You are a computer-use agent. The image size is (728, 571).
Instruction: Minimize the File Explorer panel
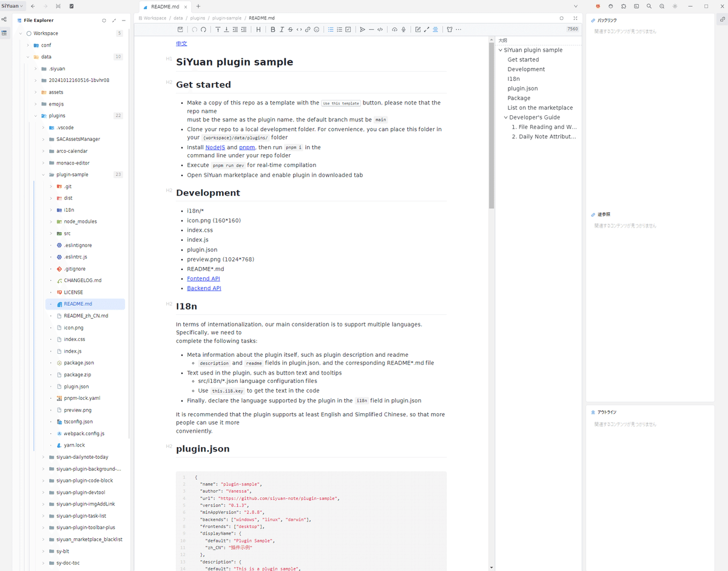(124, 20)
